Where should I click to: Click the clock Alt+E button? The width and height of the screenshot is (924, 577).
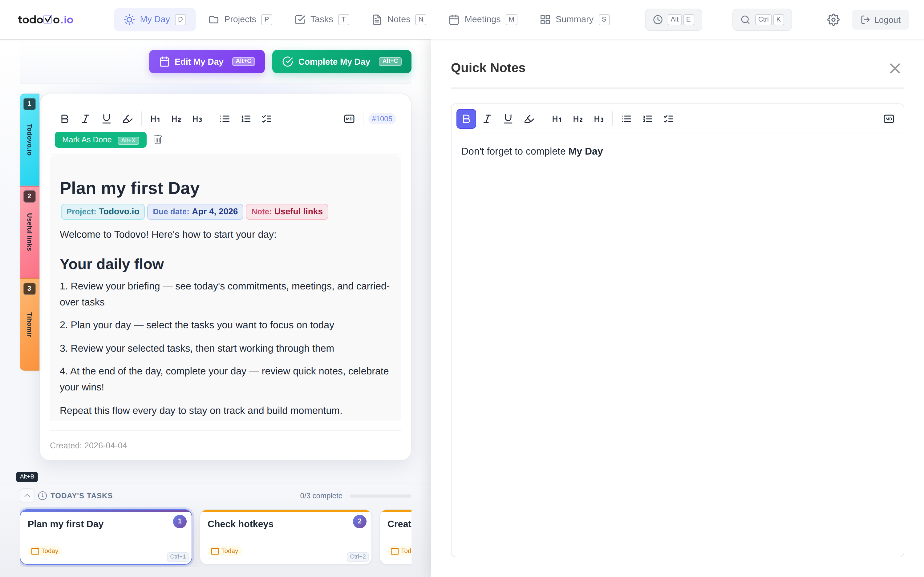[673, 19]
